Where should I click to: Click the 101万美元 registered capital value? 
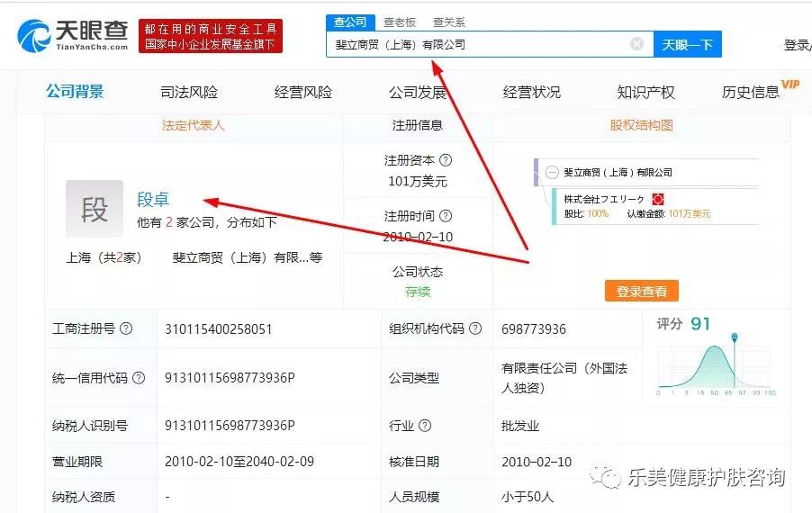(x=418, y=181)
